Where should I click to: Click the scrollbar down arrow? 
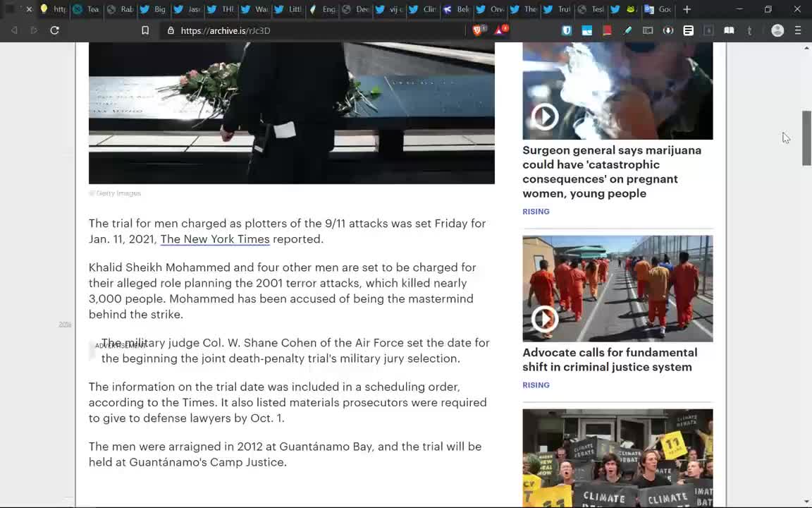[806, 502]
